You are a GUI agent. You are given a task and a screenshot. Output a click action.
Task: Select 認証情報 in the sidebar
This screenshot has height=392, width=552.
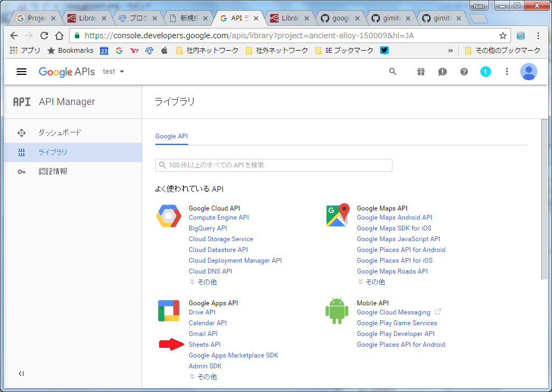click(73, 172)
